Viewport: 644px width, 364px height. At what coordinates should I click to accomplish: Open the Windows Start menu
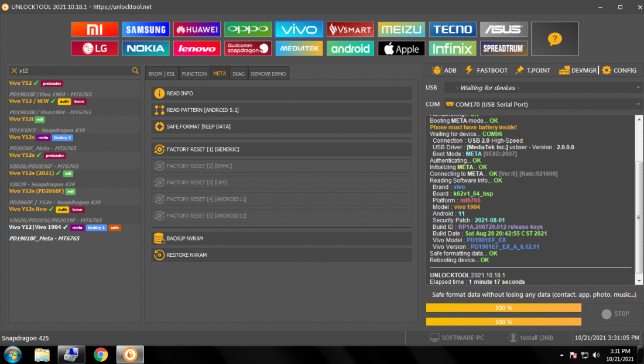pyautogui.click(x=13, y=355)
